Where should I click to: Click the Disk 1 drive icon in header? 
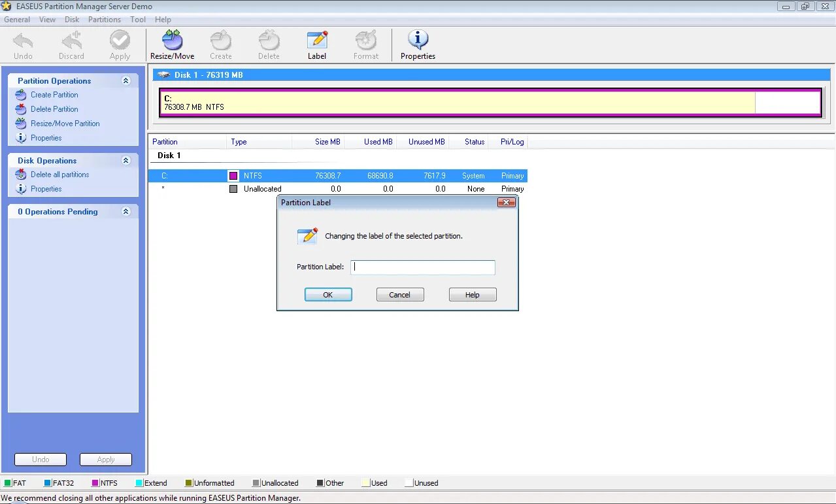coord(163,75)
